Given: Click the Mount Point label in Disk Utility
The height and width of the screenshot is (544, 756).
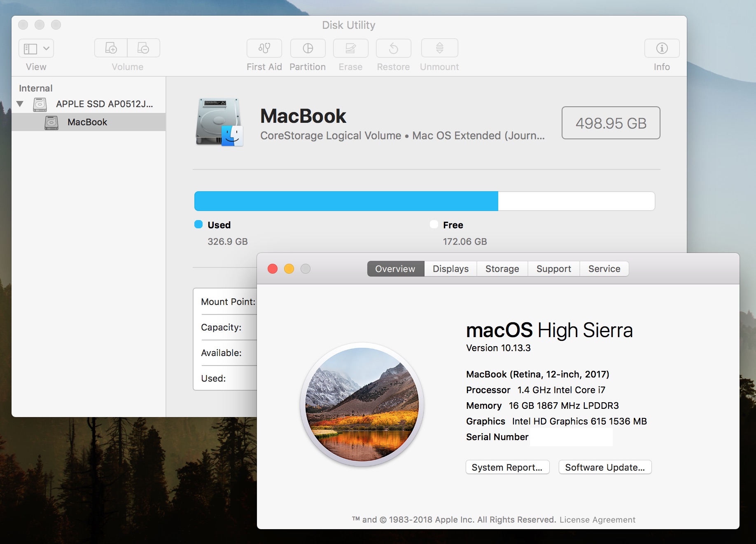Looking at the screenshot, I should click(228, 302).
